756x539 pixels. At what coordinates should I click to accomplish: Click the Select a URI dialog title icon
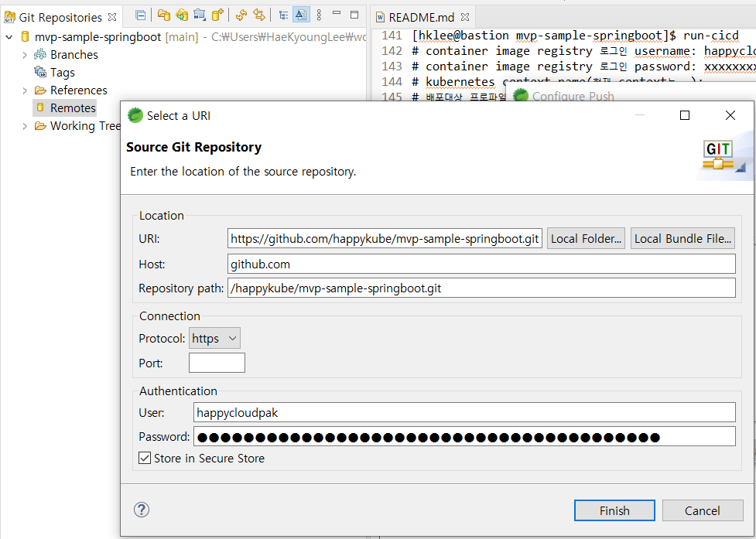coord(135,115)
